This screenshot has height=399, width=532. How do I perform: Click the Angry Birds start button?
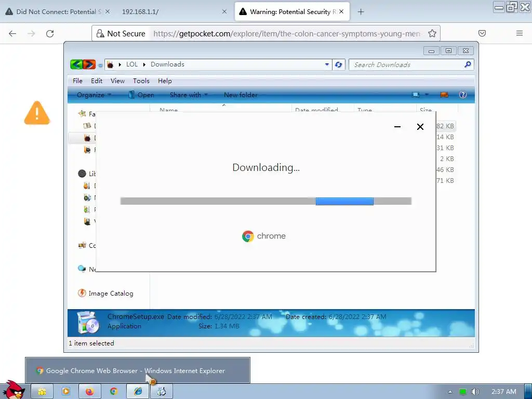(13, 390)
